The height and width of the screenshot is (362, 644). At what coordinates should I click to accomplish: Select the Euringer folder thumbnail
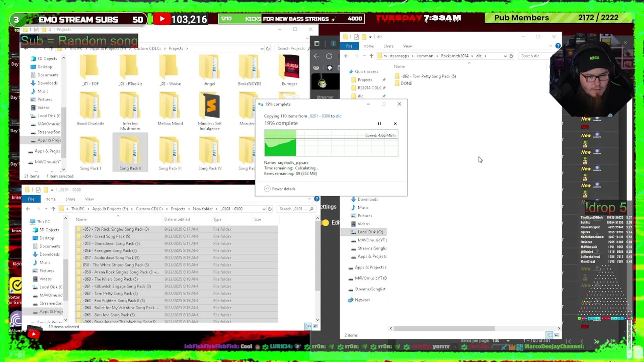(x=290, y=70)
